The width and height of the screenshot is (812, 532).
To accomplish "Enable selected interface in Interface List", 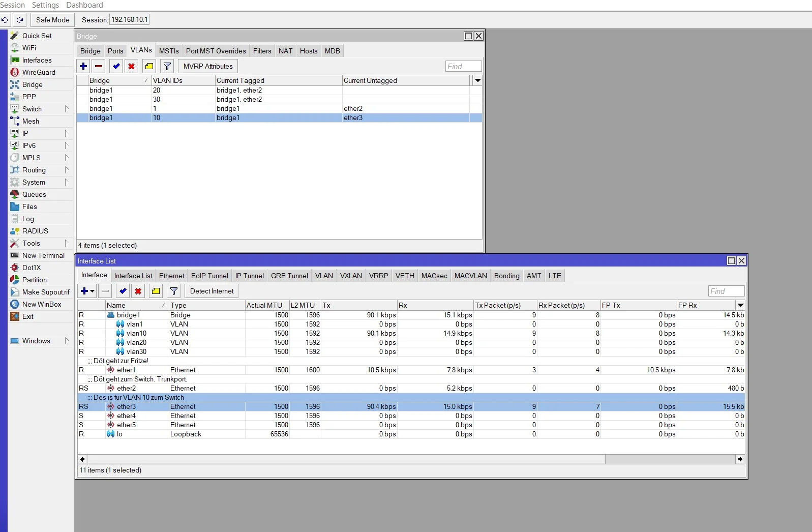I will [123, 291].
